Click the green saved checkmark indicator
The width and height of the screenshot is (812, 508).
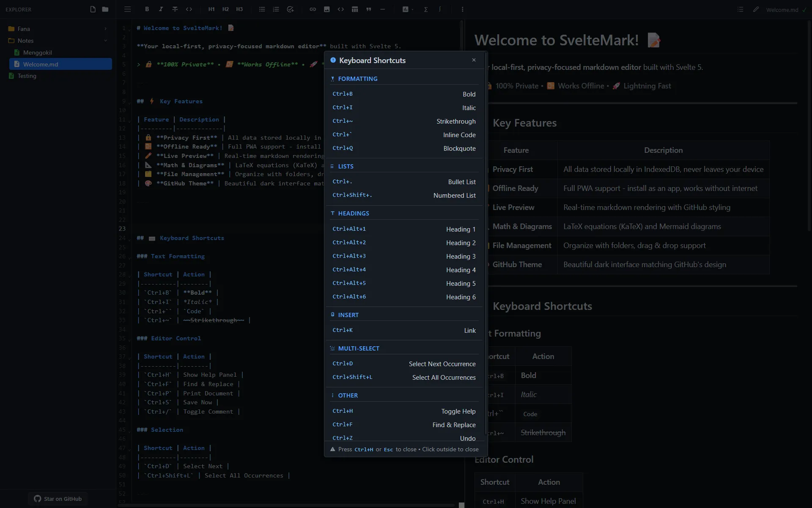click(x=804, y=10)
